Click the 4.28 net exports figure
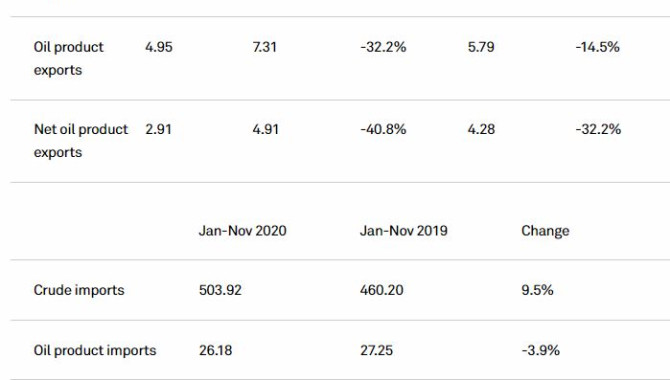Image resolution: width=670 pixels, height=380 pixels. tap(481, 130)
